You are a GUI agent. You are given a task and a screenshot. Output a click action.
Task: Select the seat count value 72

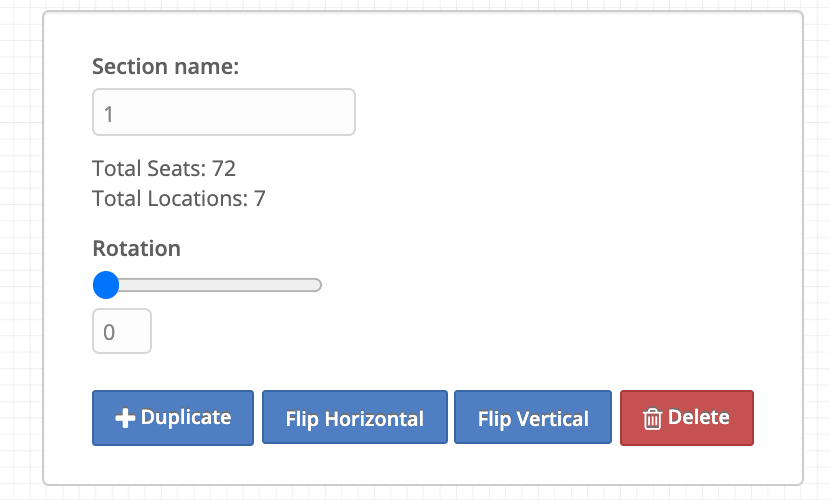(224, 169)
